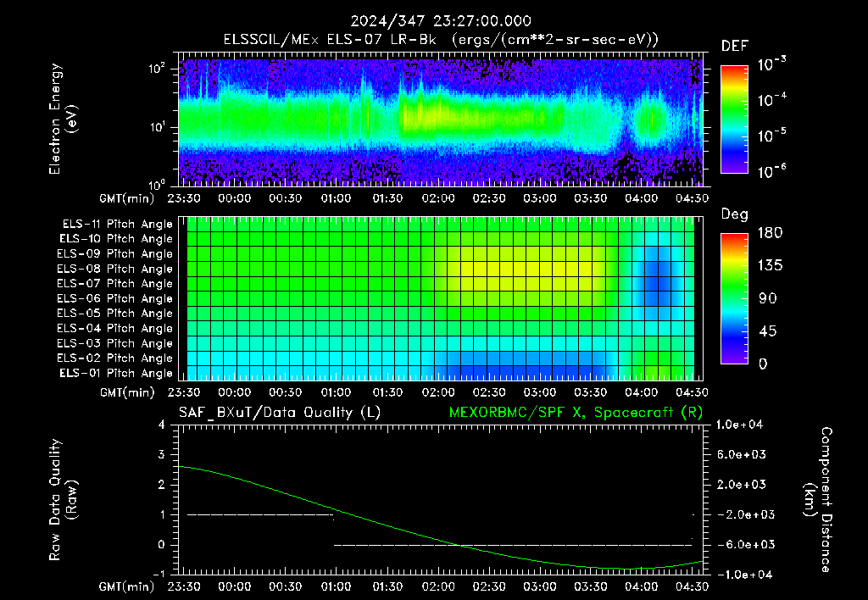The height and width of the screenshot is (600, 868).
Task: Click the 45 value on Deg scale
Action: click(768, 331)
